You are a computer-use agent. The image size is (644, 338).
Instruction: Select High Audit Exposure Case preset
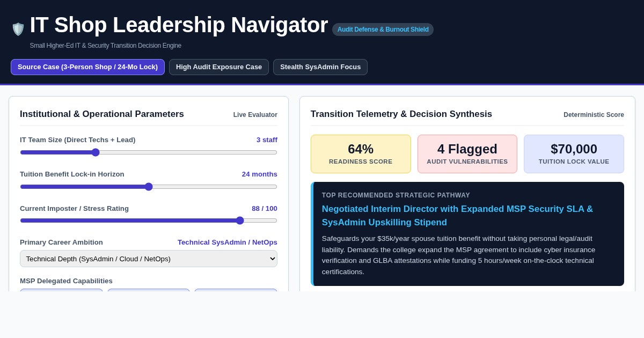219,67
